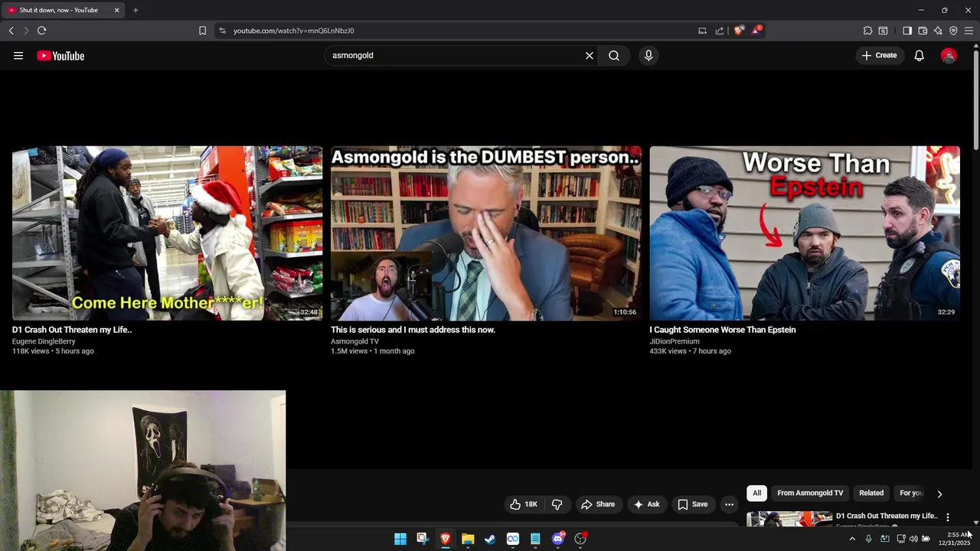
Task: Click the search magnifier button
Action: pyautogui.click(x=614, y=56)
